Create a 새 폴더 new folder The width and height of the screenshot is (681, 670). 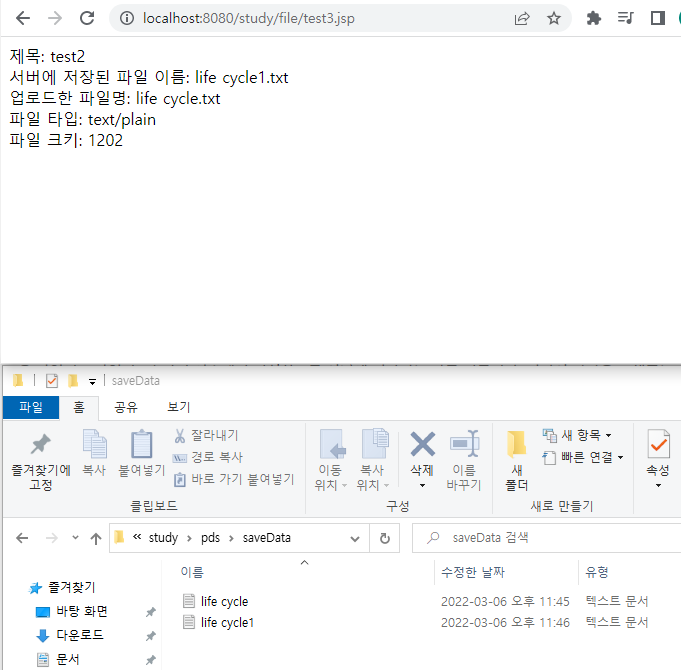coord(516,460)
